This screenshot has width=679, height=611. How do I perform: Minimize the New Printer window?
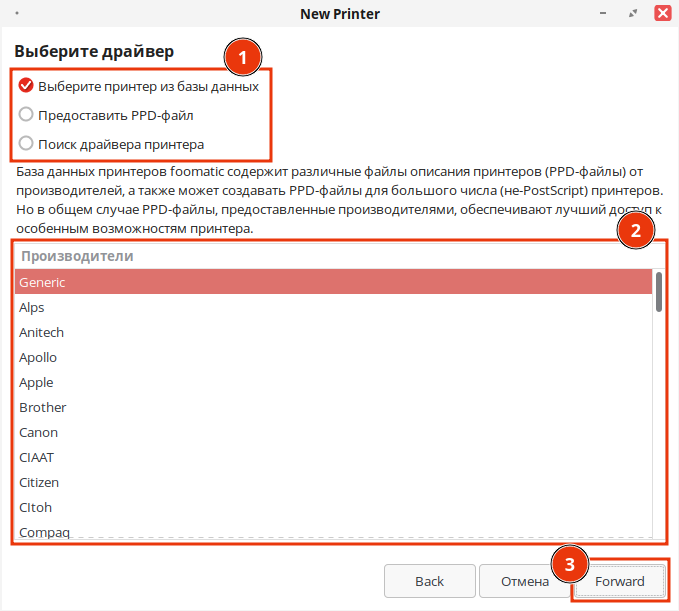[x=601, y=14]
